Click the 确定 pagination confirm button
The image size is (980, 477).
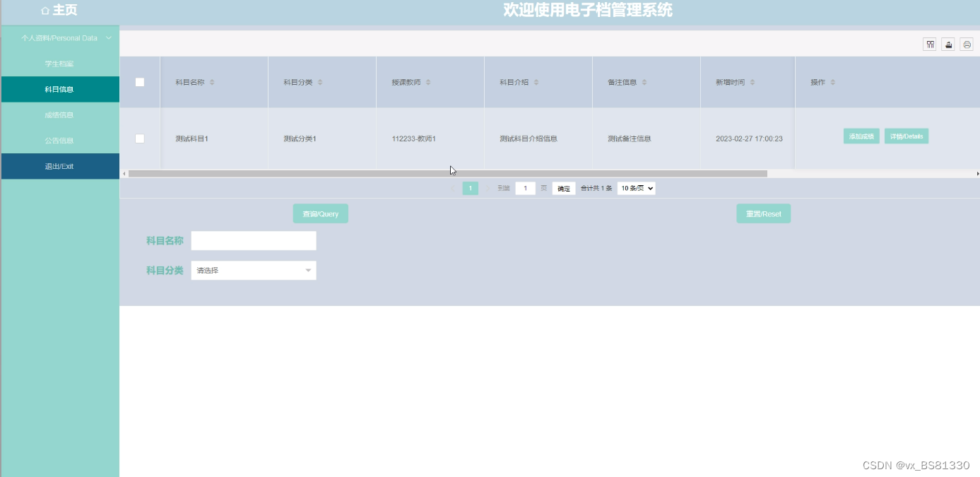(x=564, y=188)
